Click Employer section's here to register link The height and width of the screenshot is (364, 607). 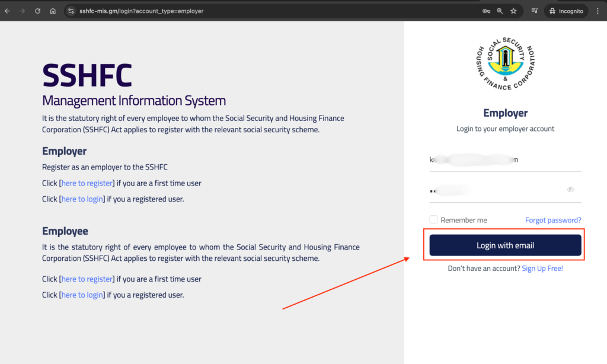pos(87,183)
